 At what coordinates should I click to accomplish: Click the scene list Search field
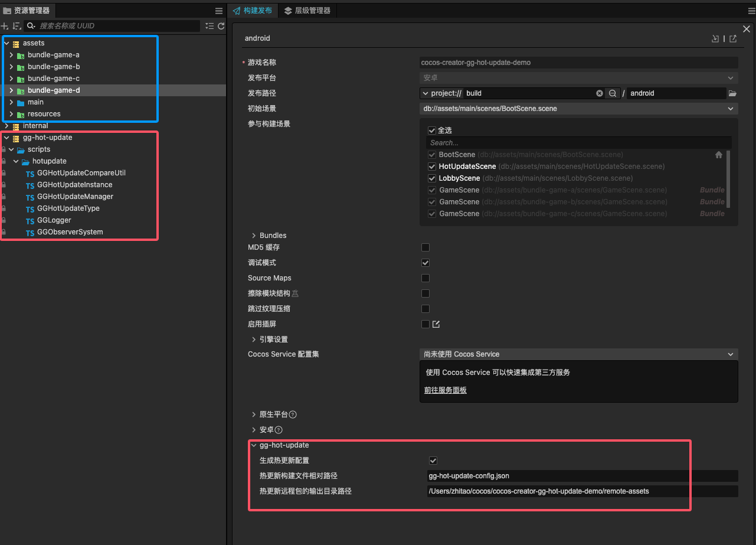coord(578,143)
